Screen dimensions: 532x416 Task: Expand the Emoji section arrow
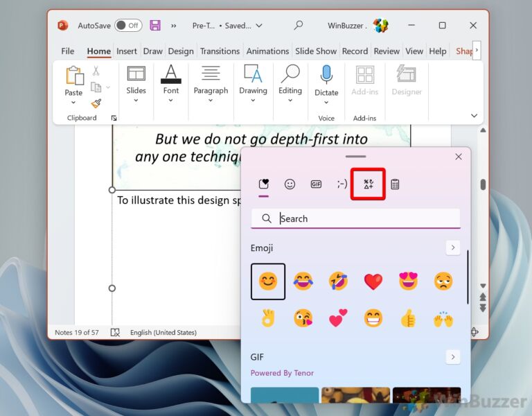tap(452, 248)
